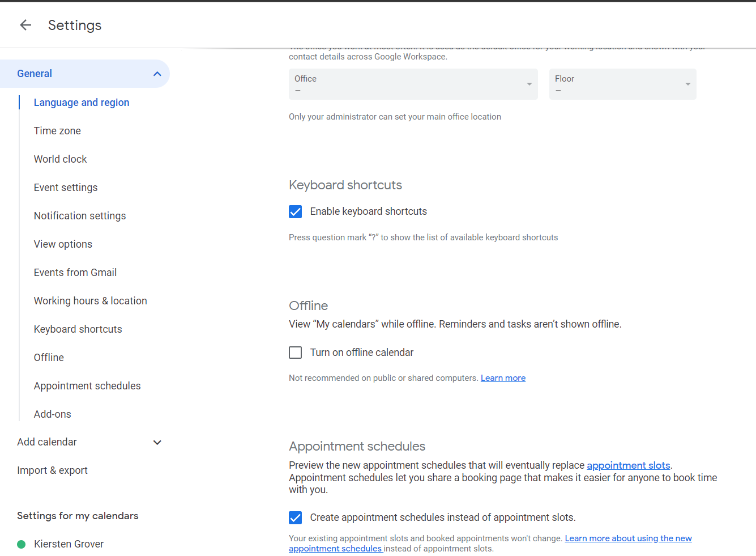Click the back arrow next to Settings
Viewport: 756px width, 556px height.
[25, 25]
